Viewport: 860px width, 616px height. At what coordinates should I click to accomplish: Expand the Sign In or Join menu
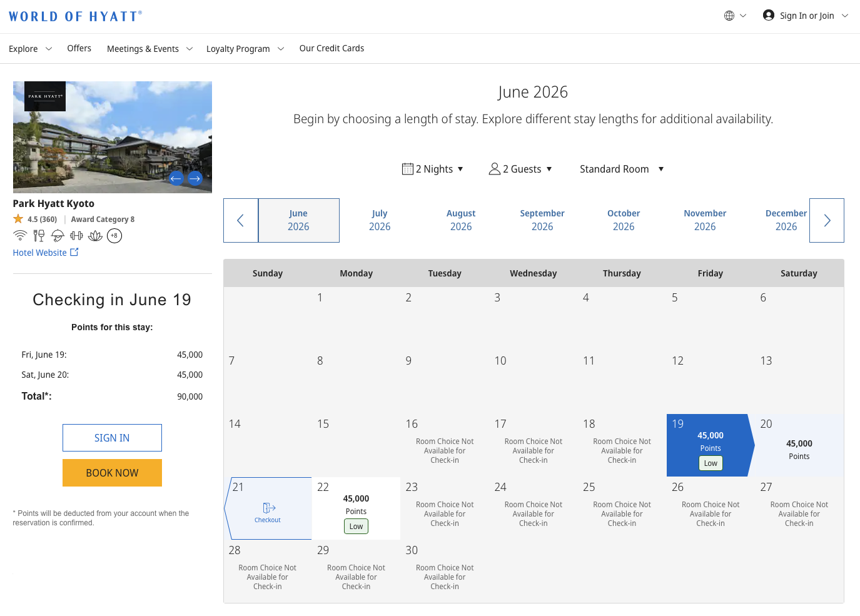pos(806,16)
